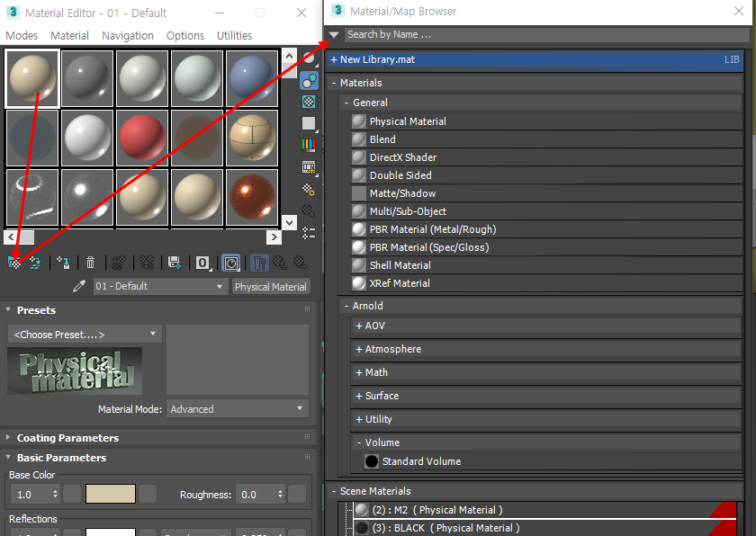Click the base color map button beside swatch

coord(148,494)
